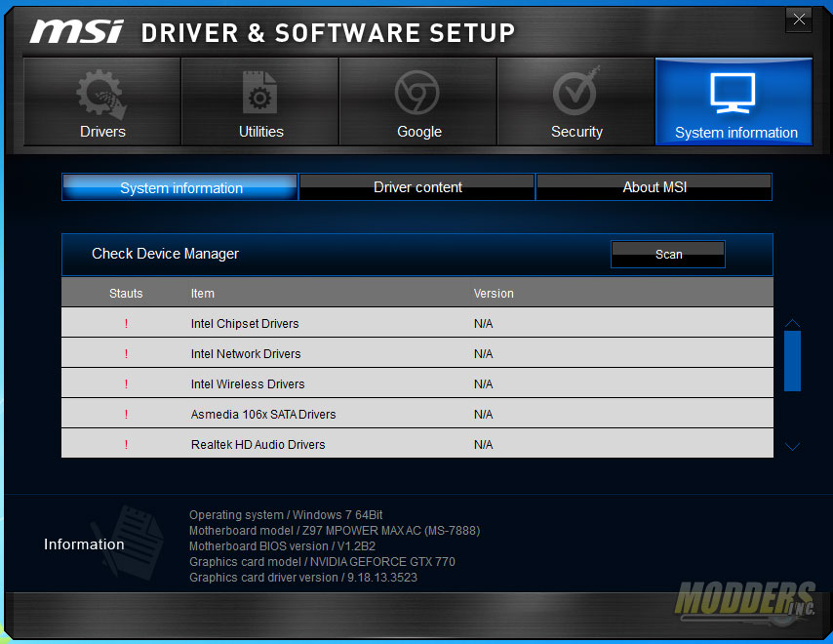Close the MSI setup window
The width and height of the screenshot is (833, 644).
click(799, 20)
